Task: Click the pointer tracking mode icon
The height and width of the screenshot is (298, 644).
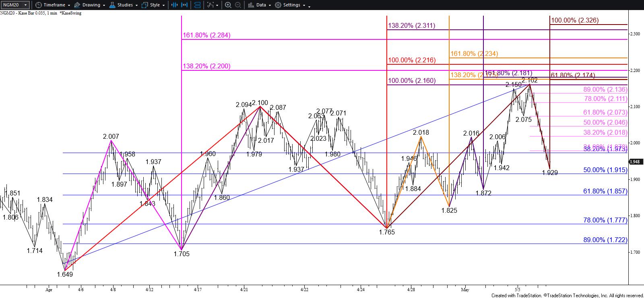Action: (211, 5)
